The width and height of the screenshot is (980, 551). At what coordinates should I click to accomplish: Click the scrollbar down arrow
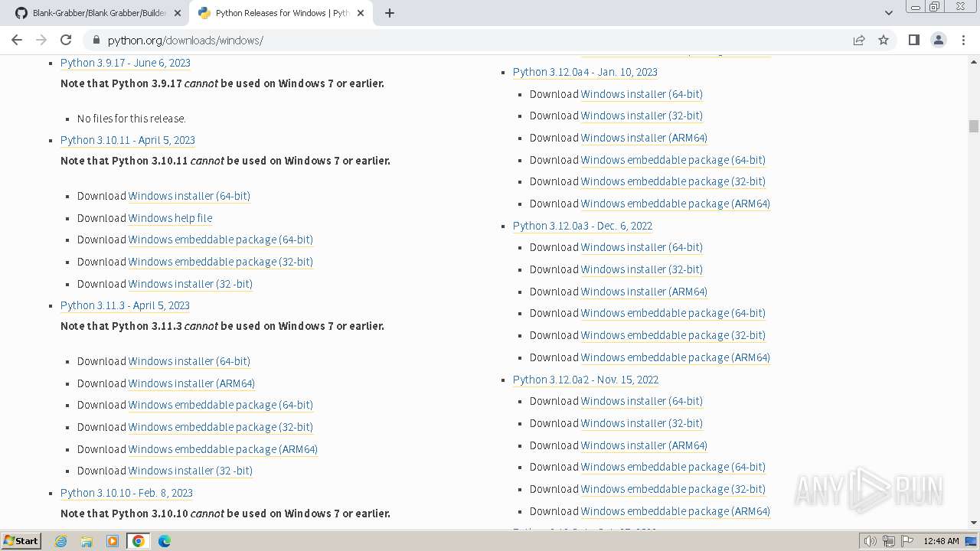[973, 523]
